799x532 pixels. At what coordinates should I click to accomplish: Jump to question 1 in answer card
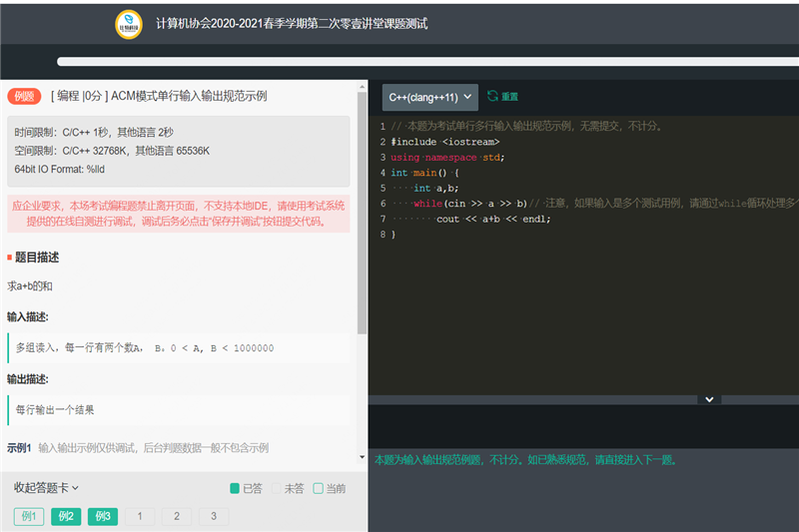pos(140,517)
